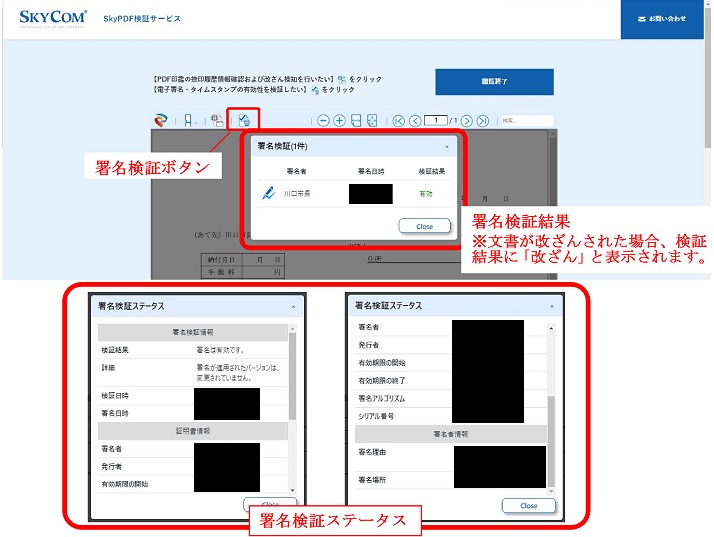Close the right 署名検証ステータス dialog with X
The width and height of the screenshot is (714, 537).
coord(552,307)
